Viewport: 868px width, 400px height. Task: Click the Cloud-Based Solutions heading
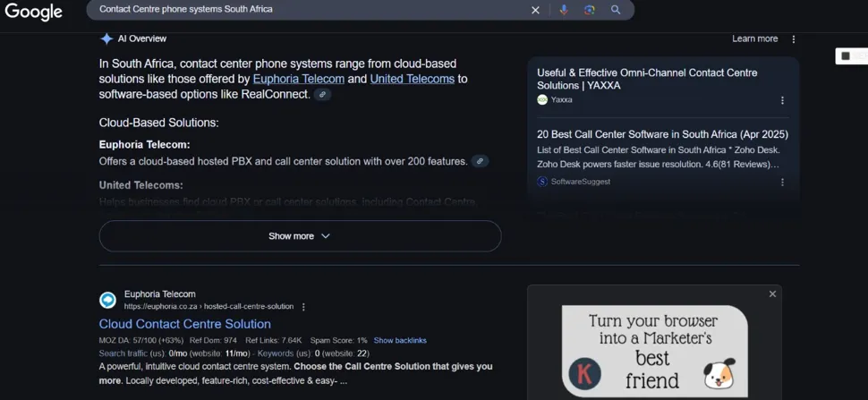click(x=159, y=123)
